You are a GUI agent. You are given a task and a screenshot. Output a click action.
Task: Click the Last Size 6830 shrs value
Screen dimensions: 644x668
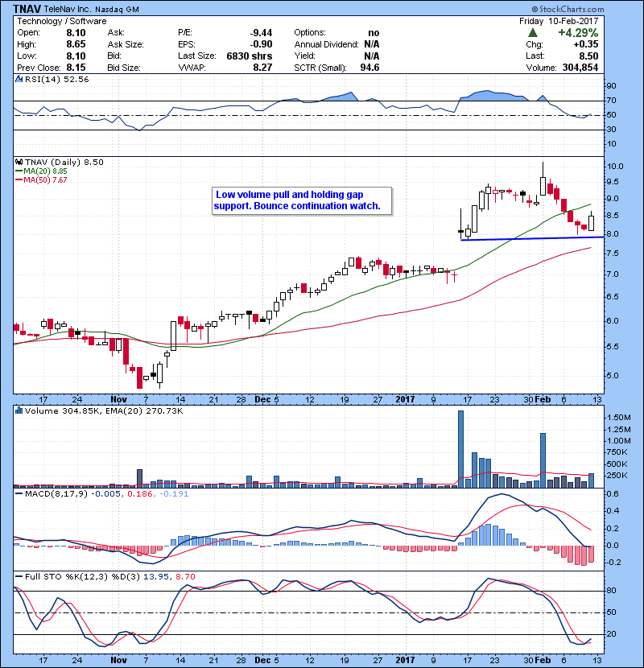coord(250,56)
